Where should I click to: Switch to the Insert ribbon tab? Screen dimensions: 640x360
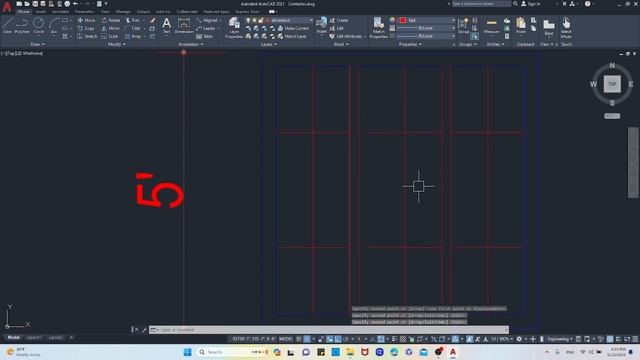click(41, 12)
